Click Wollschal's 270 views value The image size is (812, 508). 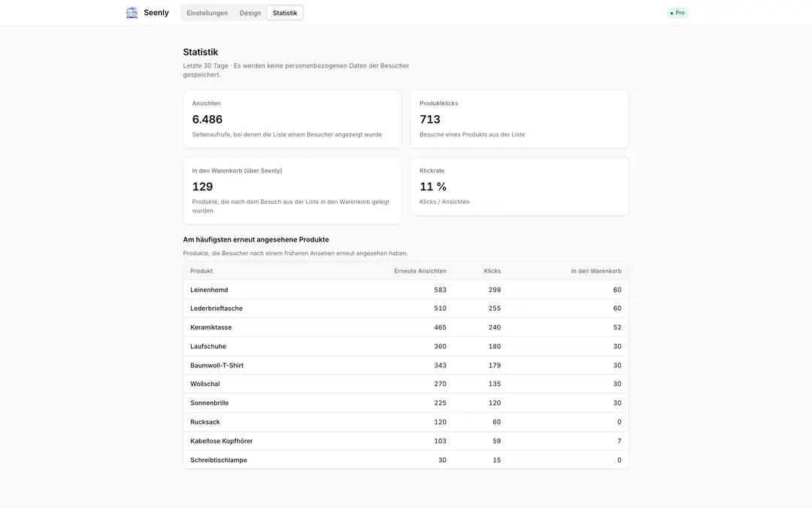[440, 384]
